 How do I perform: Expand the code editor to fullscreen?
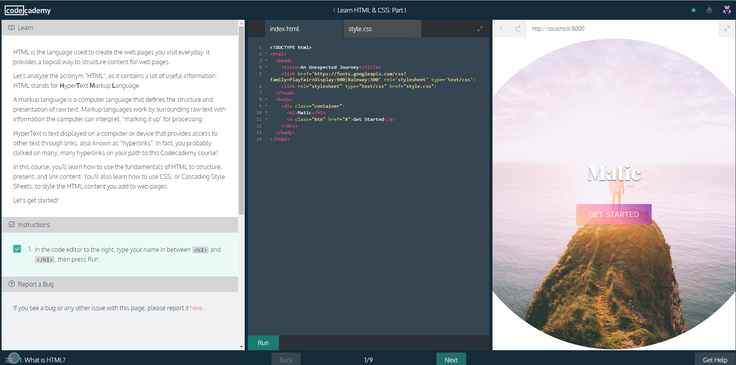click(480, 29)
